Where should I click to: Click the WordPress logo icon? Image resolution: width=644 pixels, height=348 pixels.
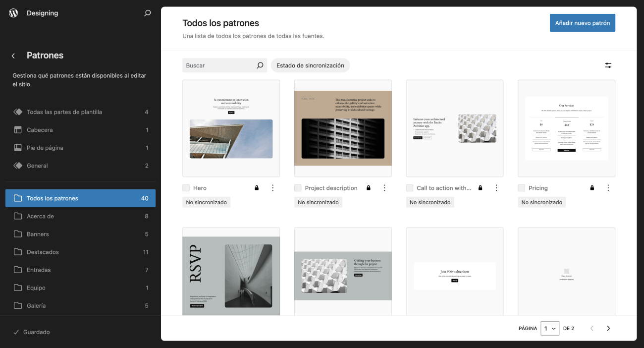point(13,13)
